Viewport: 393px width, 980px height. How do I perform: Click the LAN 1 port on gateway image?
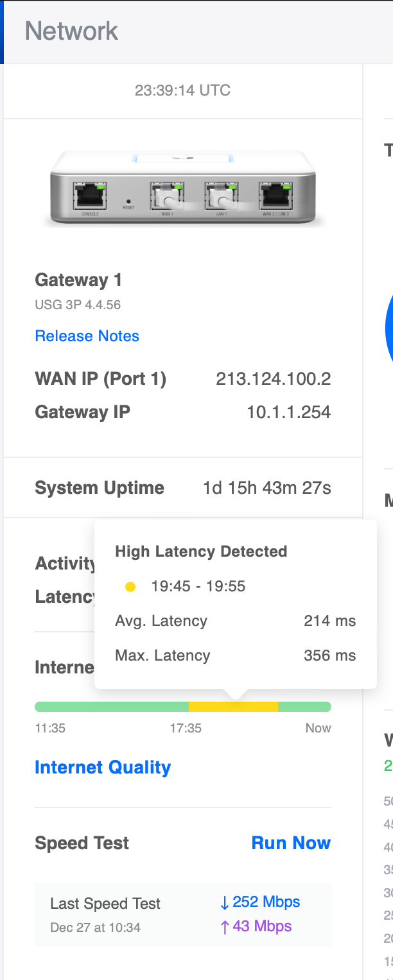tap(221, 195)
